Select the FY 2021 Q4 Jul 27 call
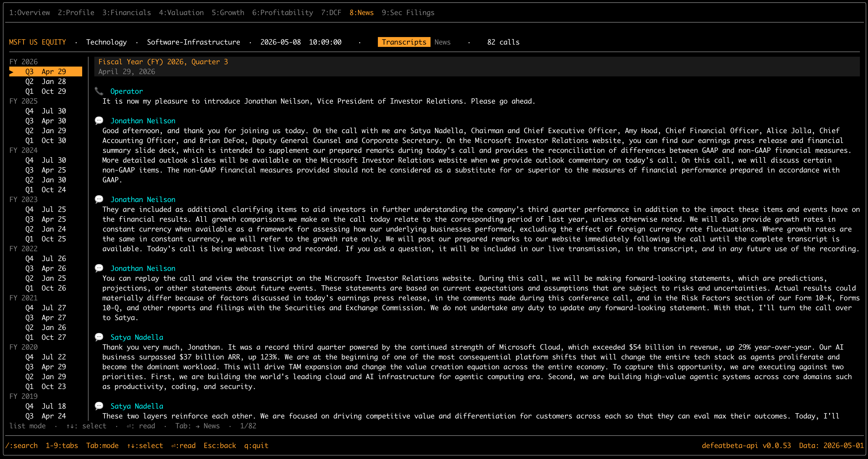868x459 pixels. [x=45, y=308]
